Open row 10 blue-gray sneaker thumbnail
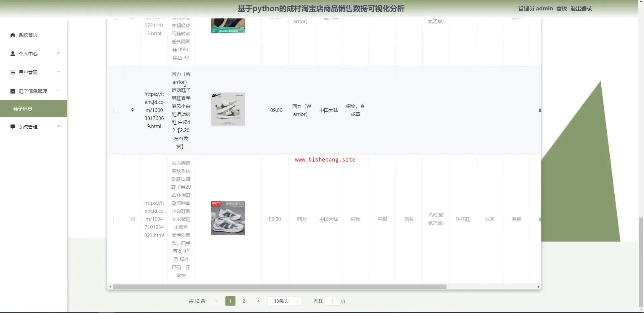Screen dimensions: 644x313 pos(228,218)
